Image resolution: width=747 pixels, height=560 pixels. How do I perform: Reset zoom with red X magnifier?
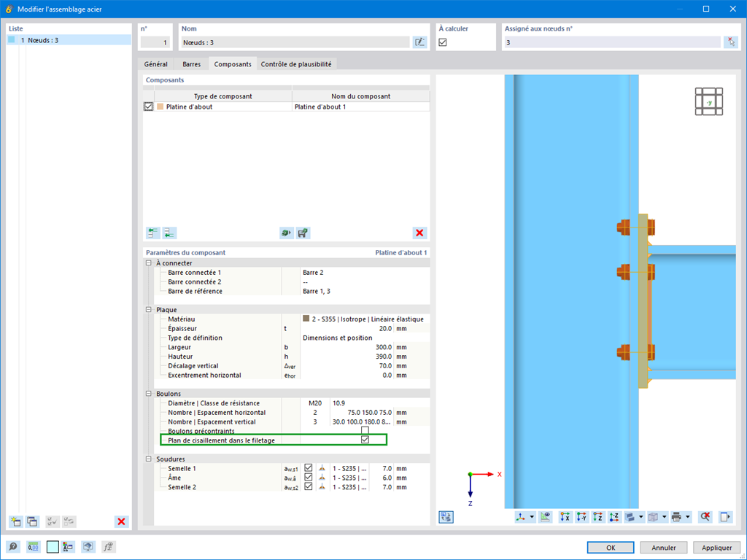pyautogui.click(x=705, y=517)
